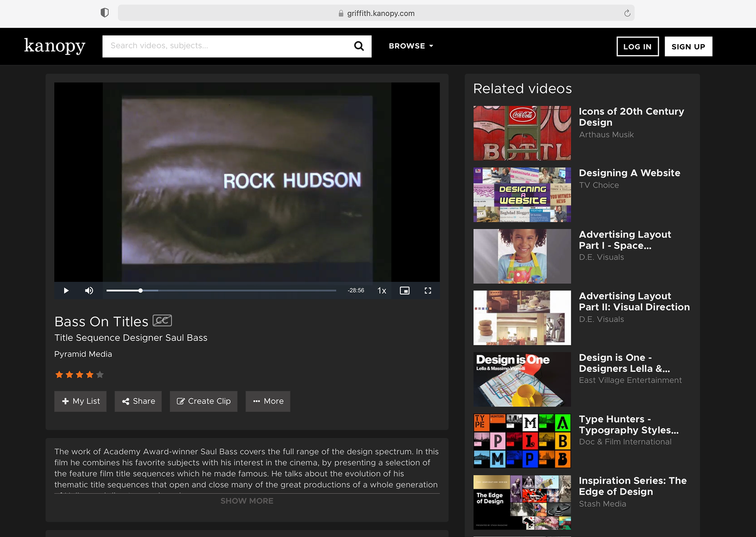Open Advertising Layout Part II title
Viewport: 756px width, 537px height.
634,302
